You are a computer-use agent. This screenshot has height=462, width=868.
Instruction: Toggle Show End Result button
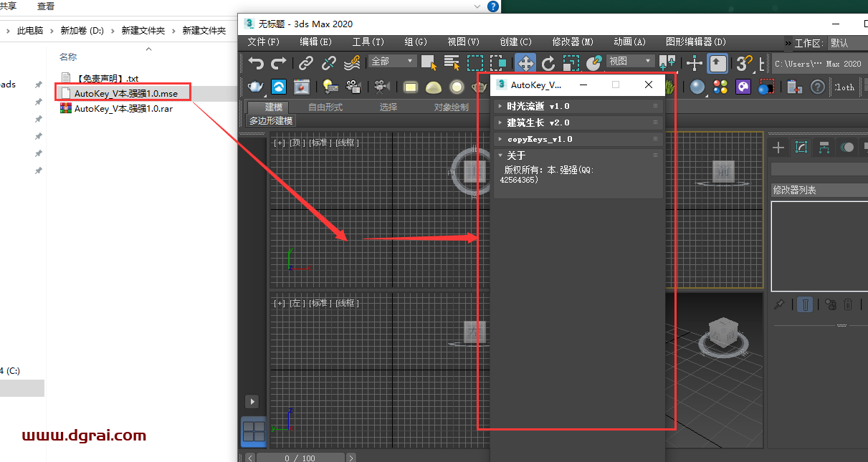point(806,304)
